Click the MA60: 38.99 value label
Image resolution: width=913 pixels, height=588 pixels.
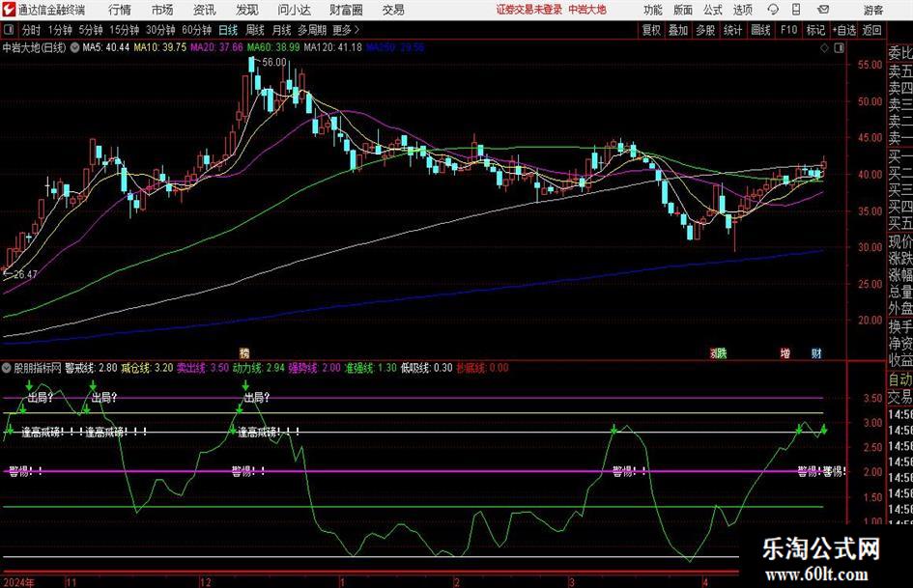tap(273, 47)
